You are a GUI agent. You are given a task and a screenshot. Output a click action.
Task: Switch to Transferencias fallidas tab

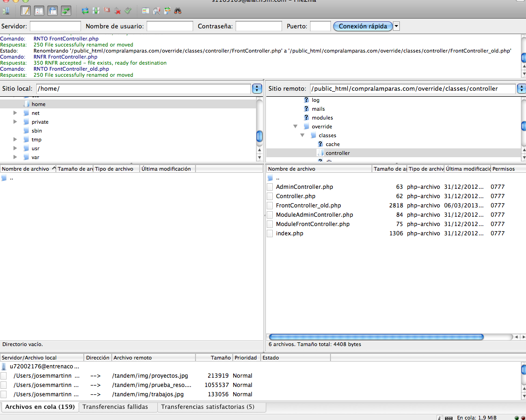(x=115, y=407)
